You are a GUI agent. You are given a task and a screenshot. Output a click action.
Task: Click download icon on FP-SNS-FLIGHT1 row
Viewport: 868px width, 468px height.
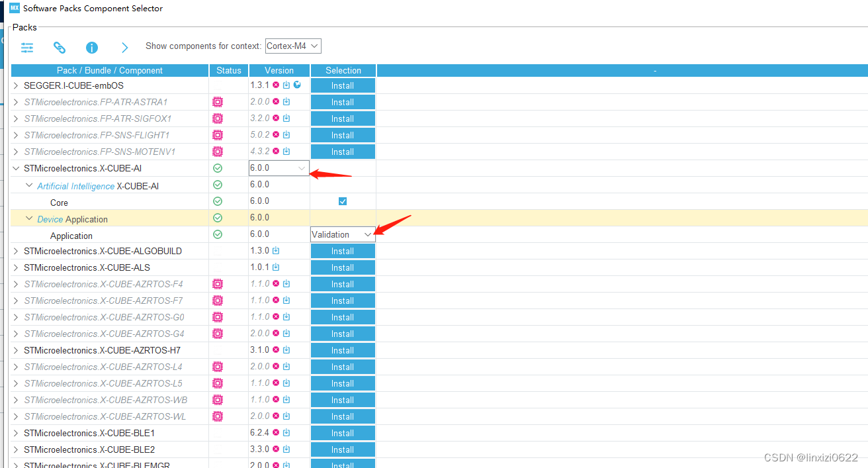286,135
